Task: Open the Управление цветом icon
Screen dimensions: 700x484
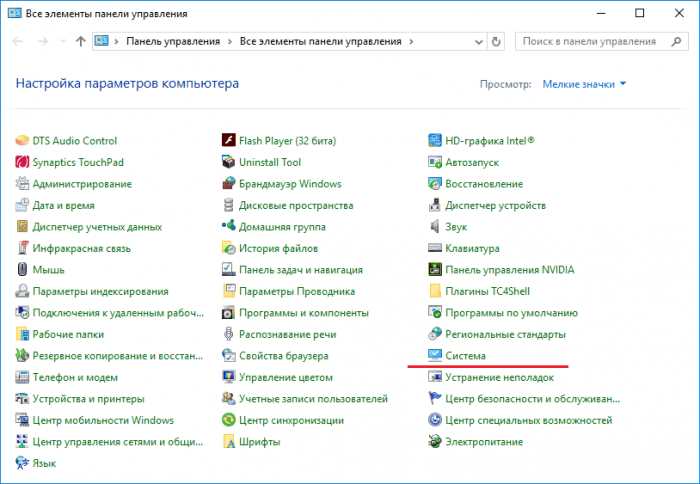Action: tap(229, 377)
